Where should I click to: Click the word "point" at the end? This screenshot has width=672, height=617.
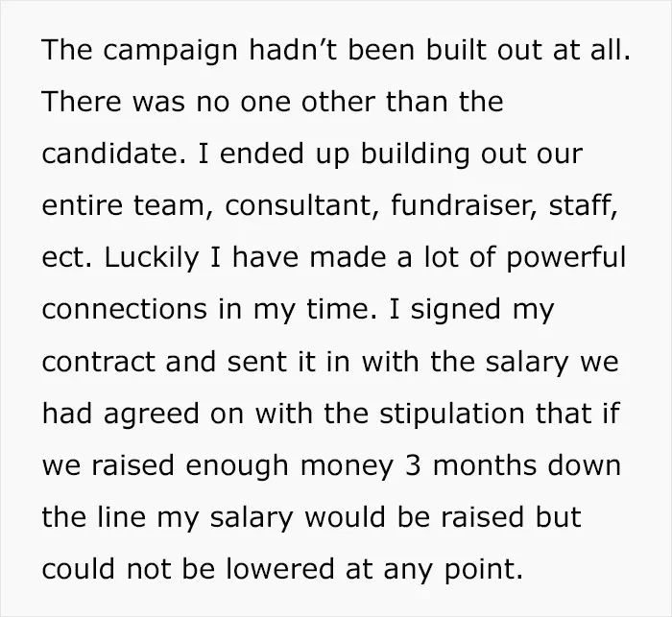coord(484,570)
